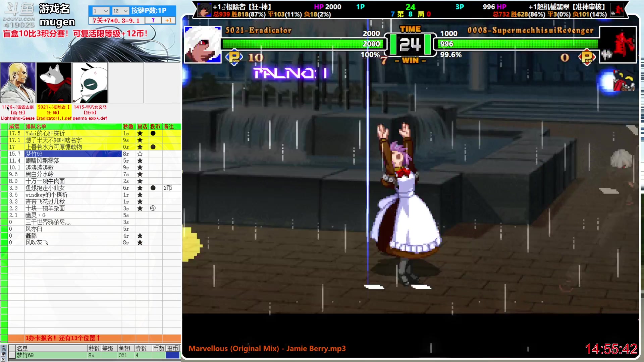
Task: Click the orange +1 button
Action: tap(168, 20)
